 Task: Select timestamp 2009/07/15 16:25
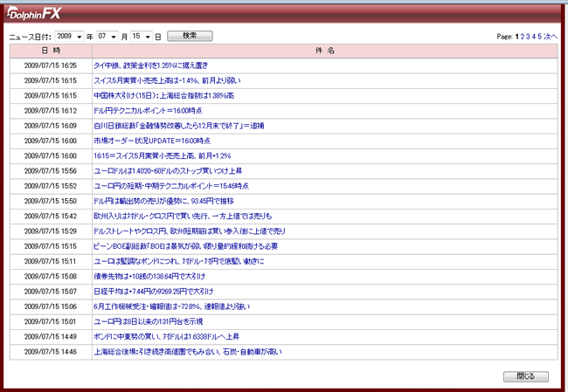tap(51, 65)
